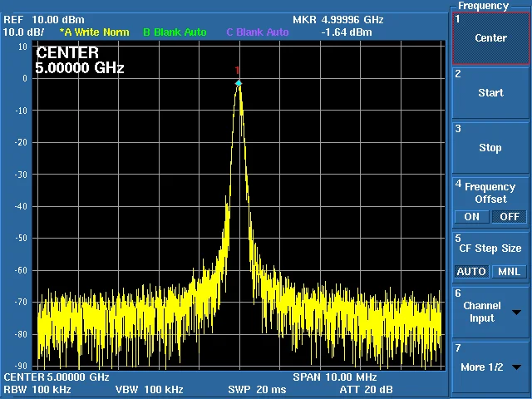
Task: Click the -40 axis label
Action: (x=21, y=206)
